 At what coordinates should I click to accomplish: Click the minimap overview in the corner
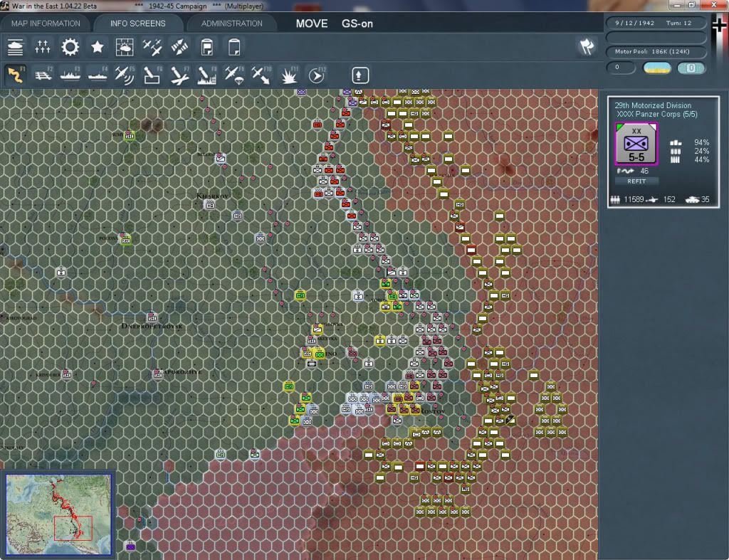[x=58, y=514]
